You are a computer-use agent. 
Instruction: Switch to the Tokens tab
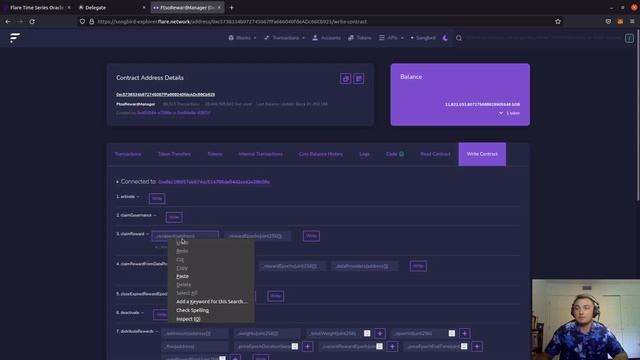215,154
